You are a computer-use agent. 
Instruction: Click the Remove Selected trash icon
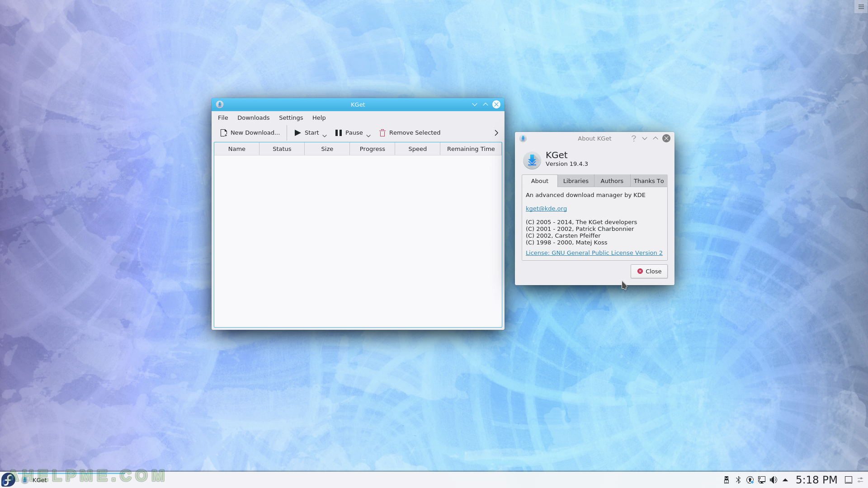[382, 133]
